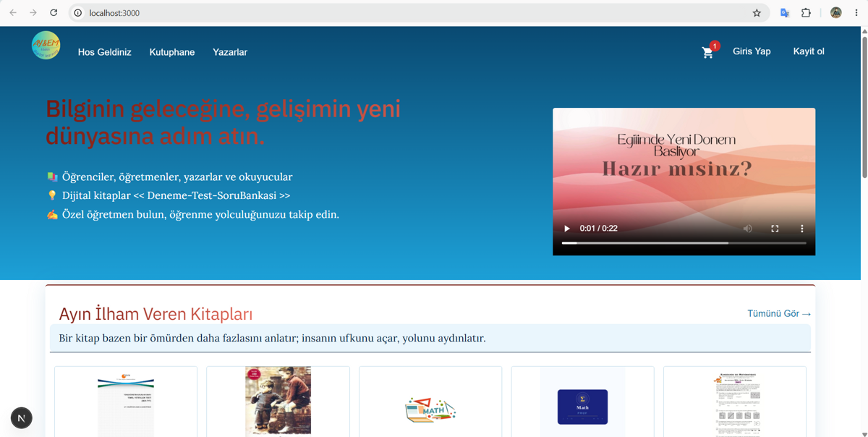Viewport: 868px width, 437px height.
Task: Open video more options three-dot menu
Action: pos(801,229)
